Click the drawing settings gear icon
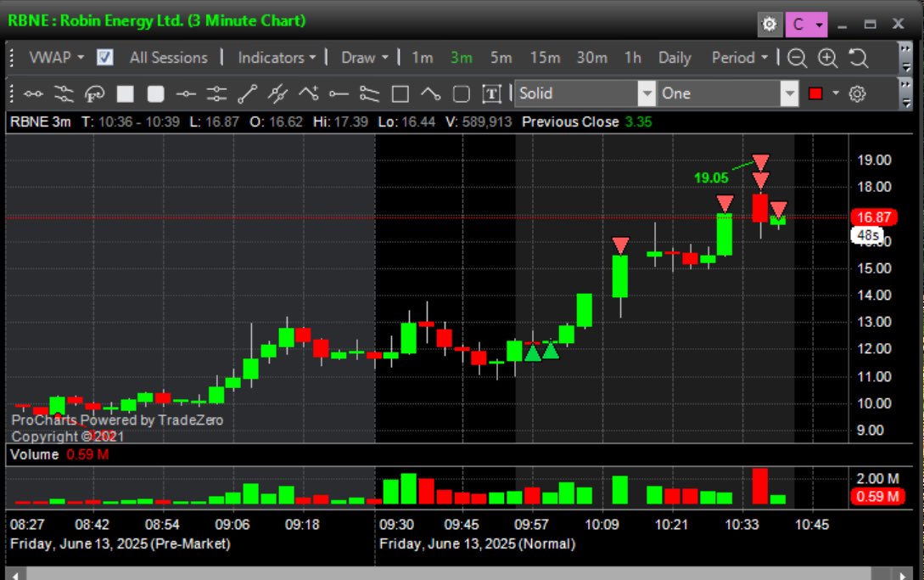Image resolution: width=924 pixels, height=580 pixels. click(857, 93)
